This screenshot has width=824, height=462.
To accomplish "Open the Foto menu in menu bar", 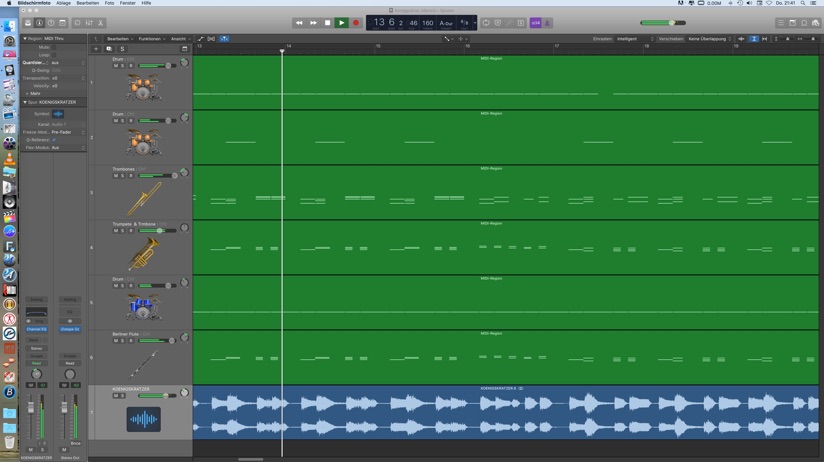I will pyautogui.click(x=109, y=3).
